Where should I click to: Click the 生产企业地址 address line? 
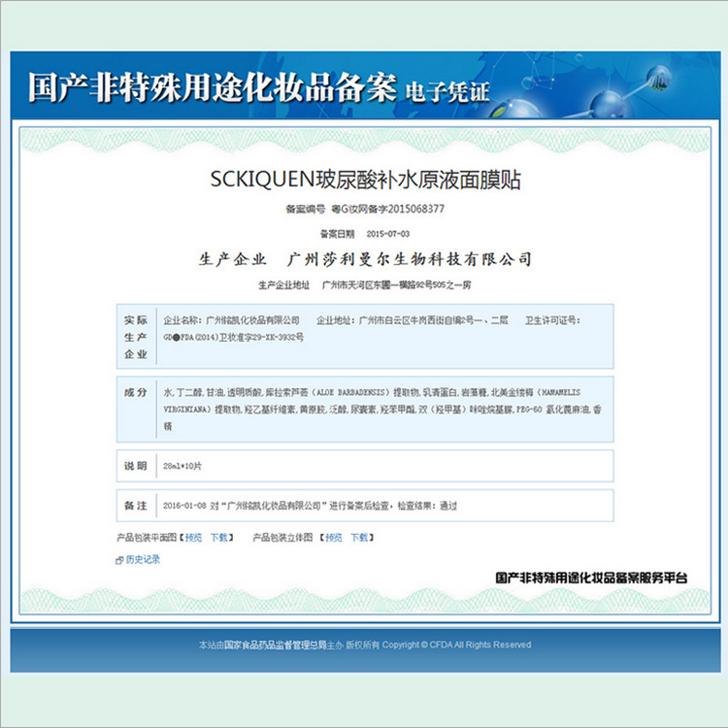(x=364, y=285)
